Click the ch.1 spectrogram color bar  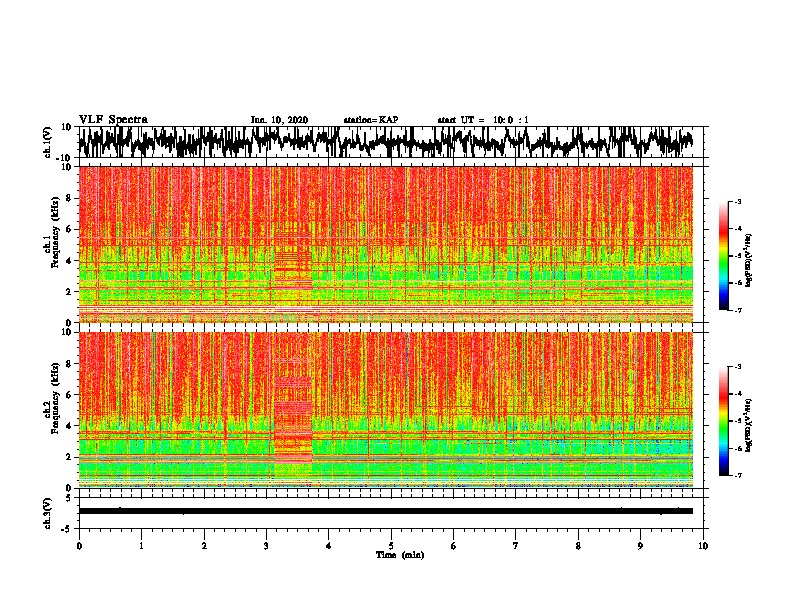pyautogui.click(x=723, y=256)
